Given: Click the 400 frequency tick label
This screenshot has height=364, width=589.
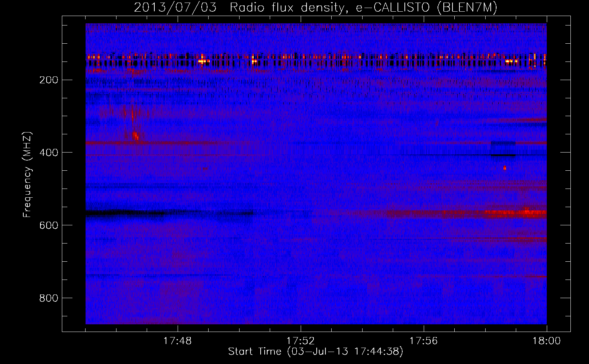Looking at the screenshot, I should [49, 153].
